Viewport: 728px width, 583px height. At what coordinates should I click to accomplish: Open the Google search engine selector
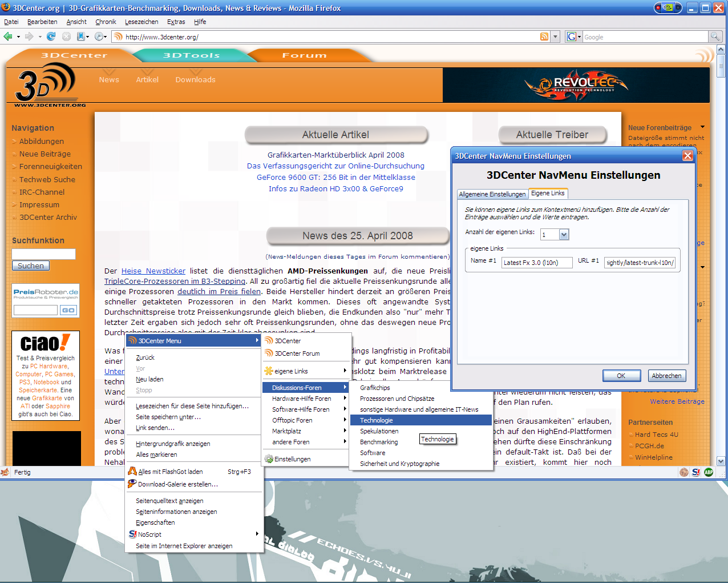573,37
